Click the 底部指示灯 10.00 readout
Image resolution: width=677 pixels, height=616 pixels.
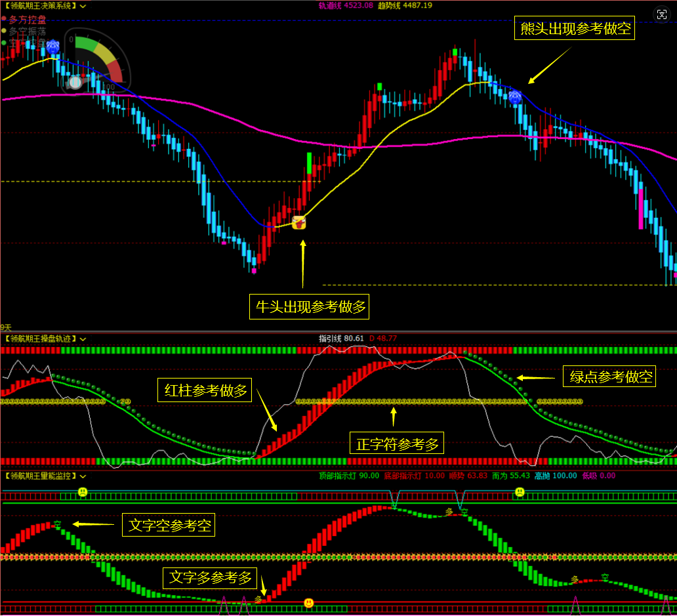pyautogui.click(x=414, y=476)
